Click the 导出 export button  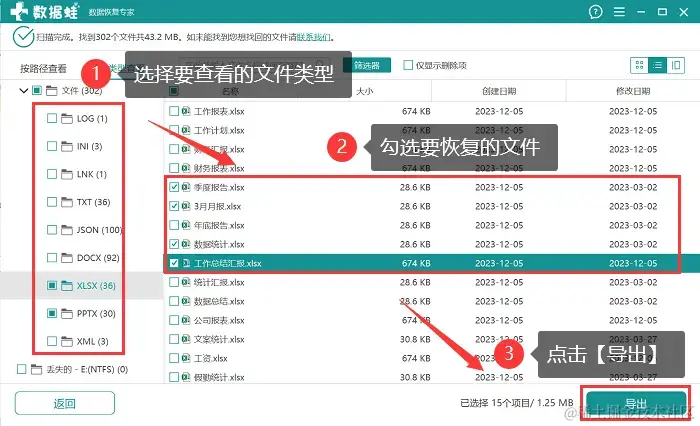[x=636, y=404]
